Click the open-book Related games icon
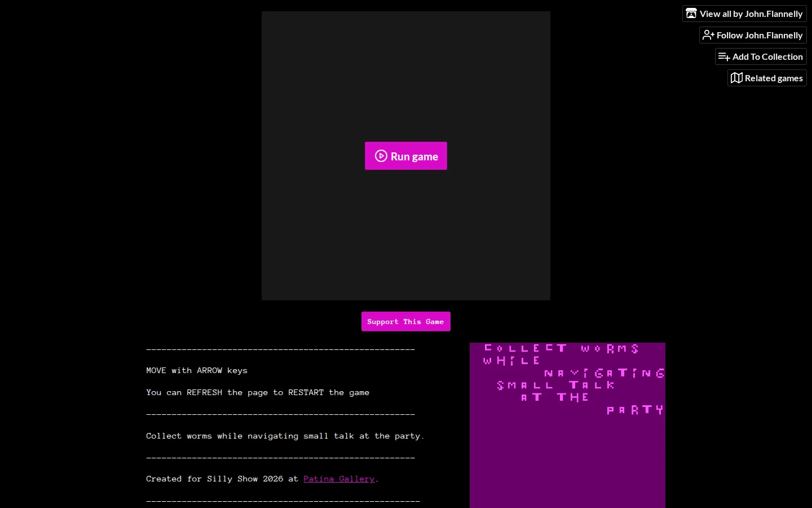This screenshot has width=812, height=508. pyautogui.click(x=736, y=78)
